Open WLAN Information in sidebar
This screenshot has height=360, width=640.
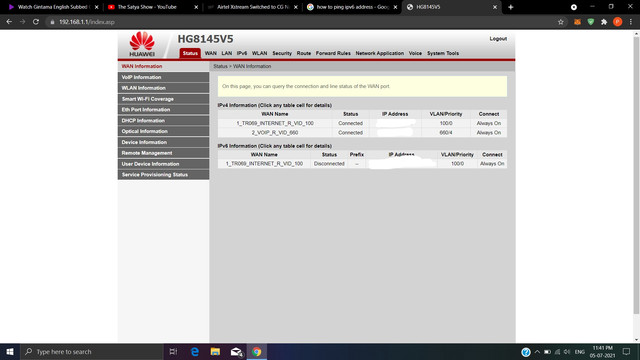pyautogui.click(x=163, y=88)
